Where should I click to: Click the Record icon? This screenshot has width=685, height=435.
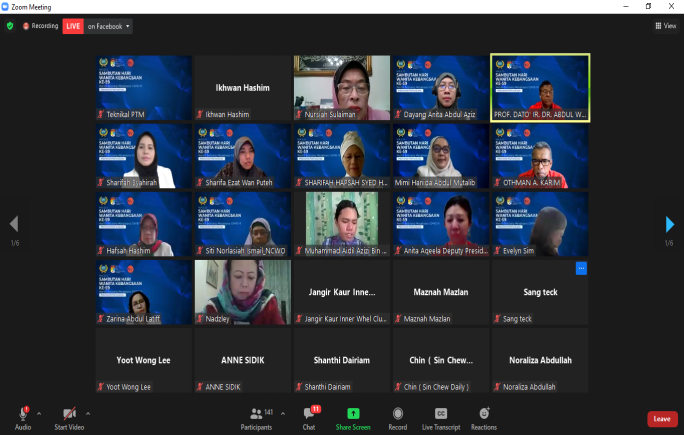398,413
